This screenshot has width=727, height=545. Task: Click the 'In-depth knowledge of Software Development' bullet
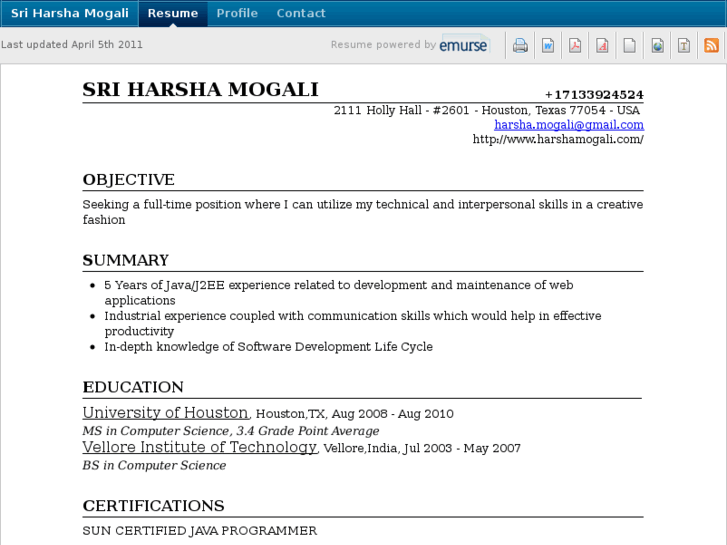[268, 347]
